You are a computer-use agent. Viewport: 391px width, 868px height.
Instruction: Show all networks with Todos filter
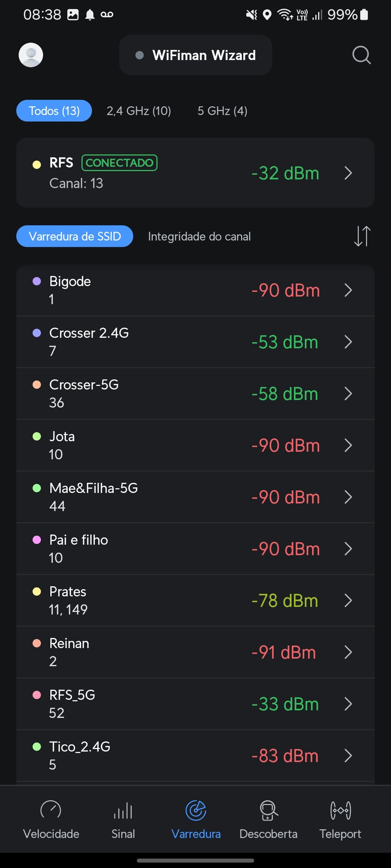(x=54, y=111)
